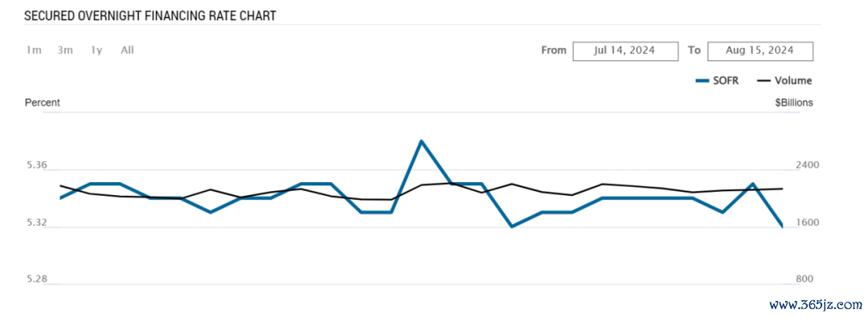Click the final SOFR data point at chart end
Screen dimensions: 868x317
click(x=782, y=226)
